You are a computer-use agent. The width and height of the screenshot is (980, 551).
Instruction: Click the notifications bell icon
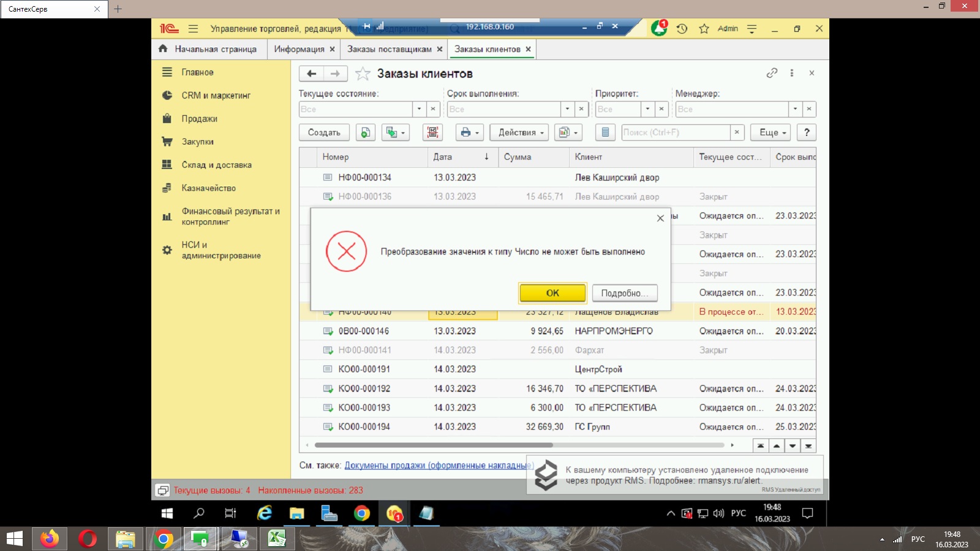659,28
